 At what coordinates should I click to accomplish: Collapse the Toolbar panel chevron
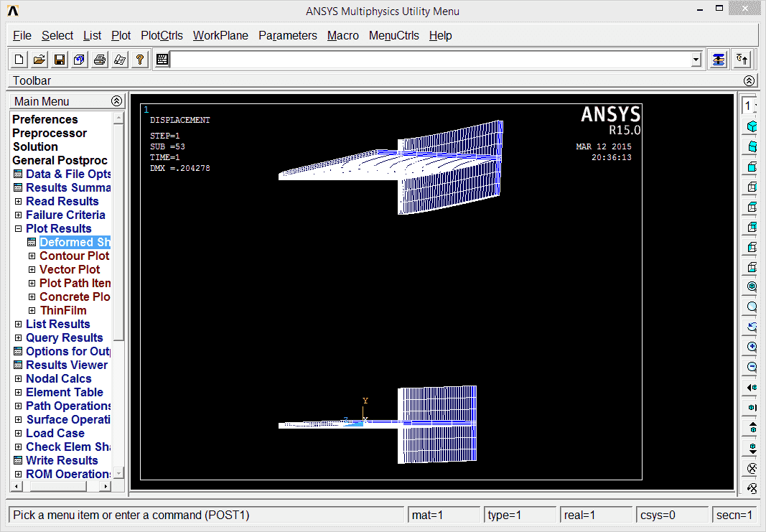pos(749,80)
